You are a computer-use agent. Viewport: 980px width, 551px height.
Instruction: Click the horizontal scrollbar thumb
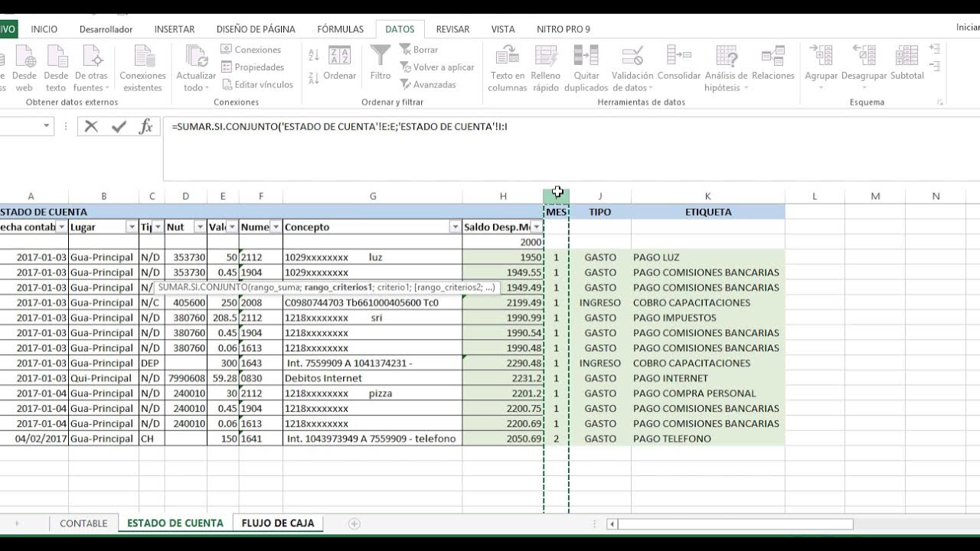[735, 524]
